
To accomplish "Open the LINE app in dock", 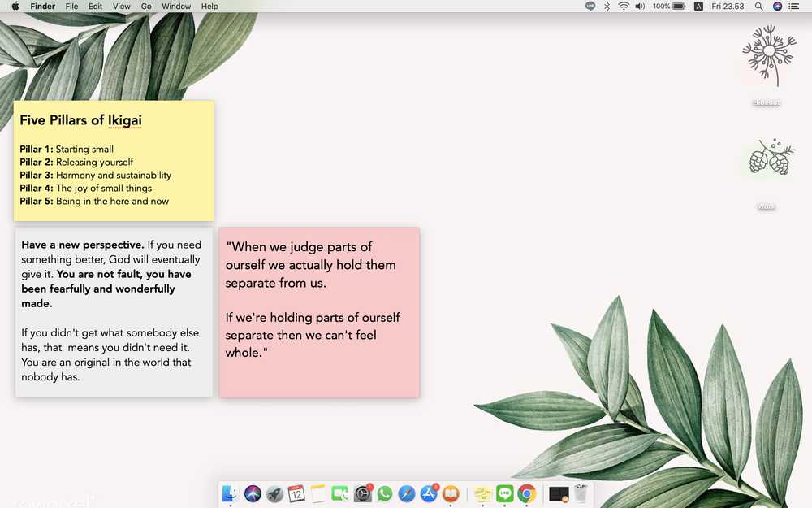I will click(505, 493).
